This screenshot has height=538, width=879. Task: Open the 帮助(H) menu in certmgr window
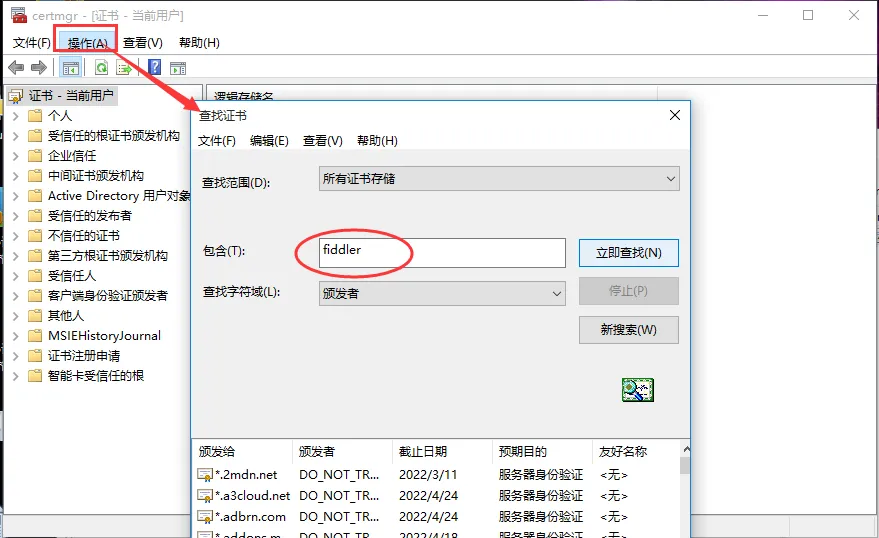click(199, 43)
